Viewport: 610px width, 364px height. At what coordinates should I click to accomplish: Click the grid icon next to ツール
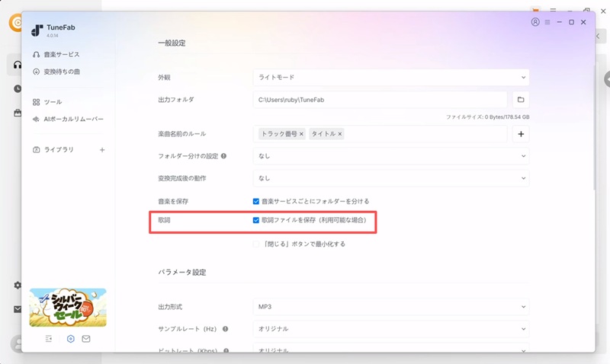click(x=36, y=102)
